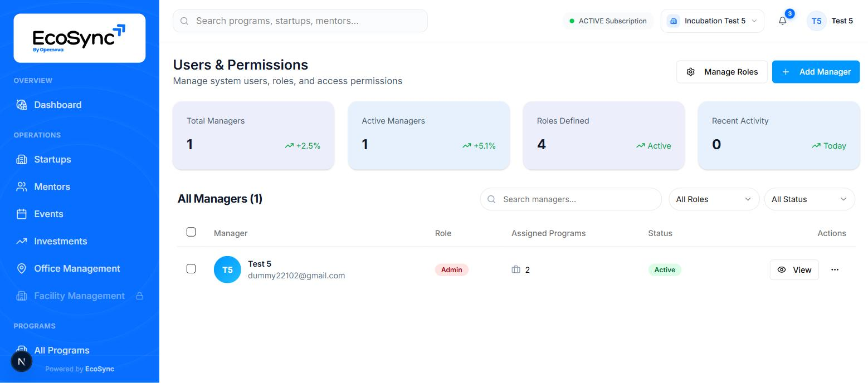Image resolution: width=868 pixels, height=383 pixels.
Task: Click the trend arrow in Total Managers card
Action: coord(289,146)
